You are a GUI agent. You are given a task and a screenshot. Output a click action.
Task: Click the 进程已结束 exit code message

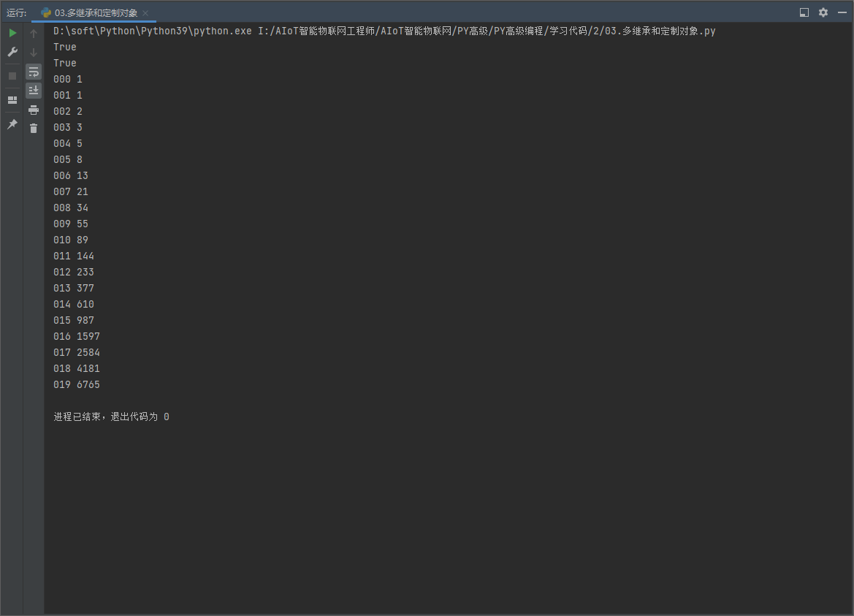pos(111,417)
